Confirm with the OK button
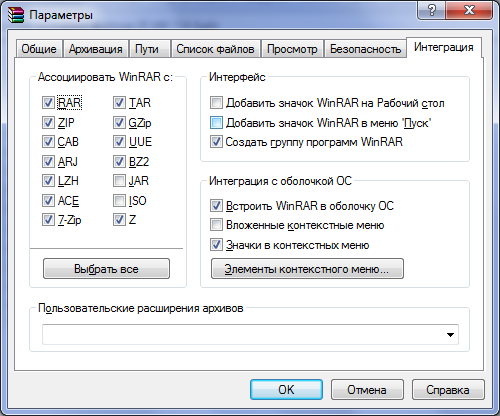Image resolution: width=500 pixels, height=416 pixels. click(286, 389)
